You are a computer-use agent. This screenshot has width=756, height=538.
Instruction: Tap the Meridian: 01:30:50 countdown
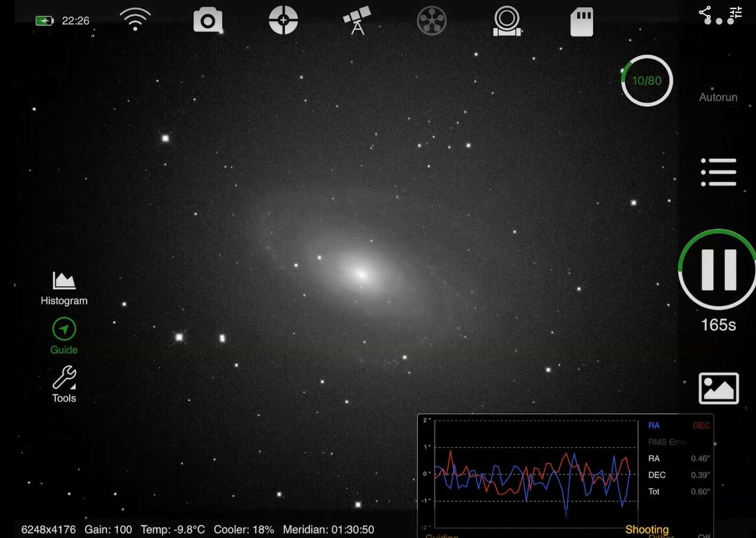pyautogui.click(x=328, y=530)
